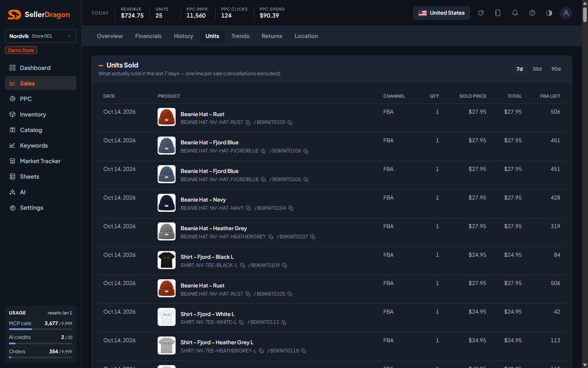The height and width of the screenshot is (368, 588).
Task: Click the refresh data icon in header
Action: point(481,13)
